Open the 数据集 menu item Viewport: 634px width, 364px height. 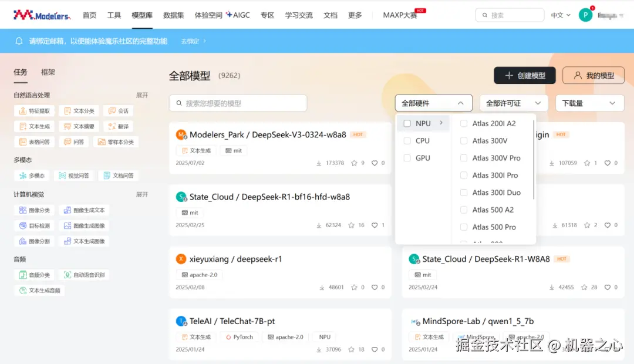click(x=173, y=15)
